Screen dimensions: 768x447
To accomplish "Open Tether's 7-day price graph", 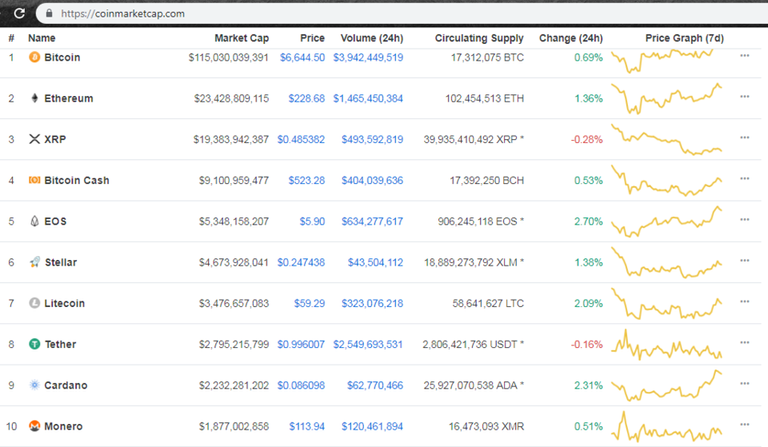I will [666, 344].
